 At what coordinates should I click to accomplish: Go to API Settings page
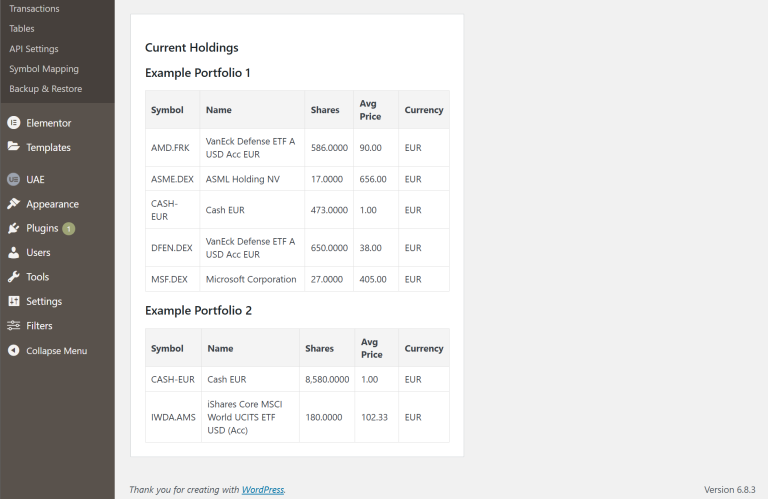point(34,49)
